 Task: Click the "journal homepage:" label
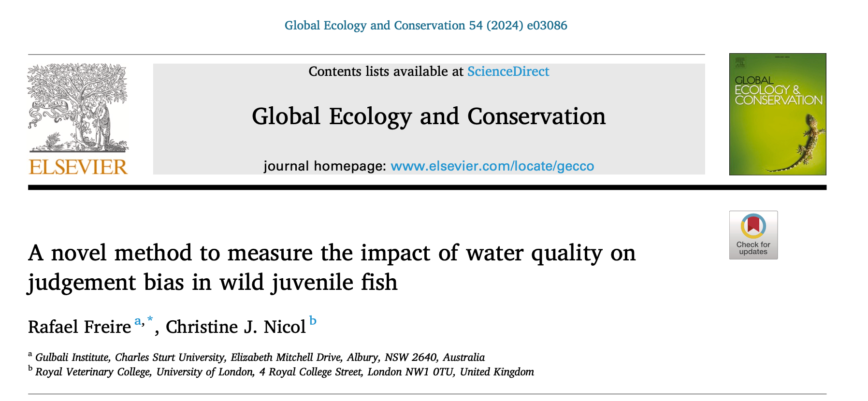324,166
